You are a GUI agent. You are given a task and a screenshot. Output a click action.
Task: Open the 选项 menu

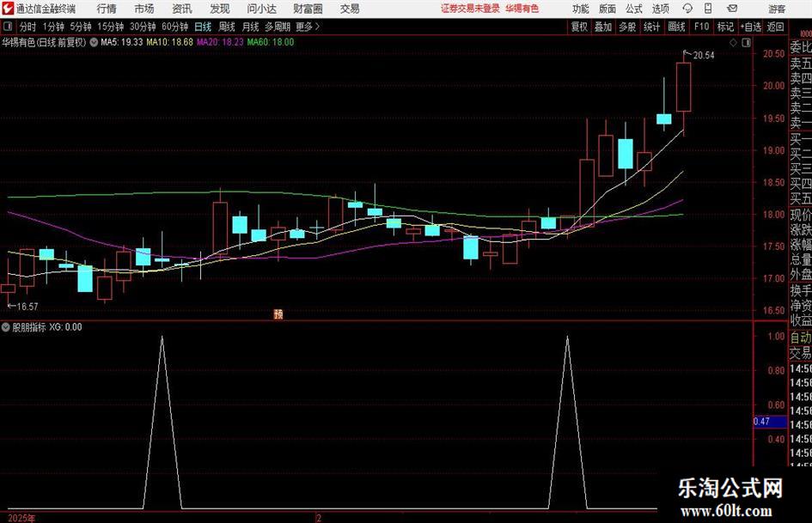pos(660,9)
